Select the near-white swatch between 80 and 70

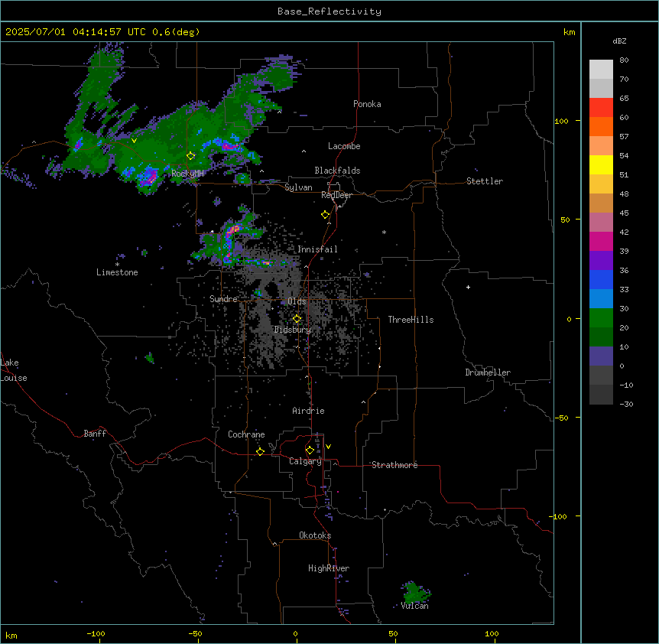tap(601, 70)
